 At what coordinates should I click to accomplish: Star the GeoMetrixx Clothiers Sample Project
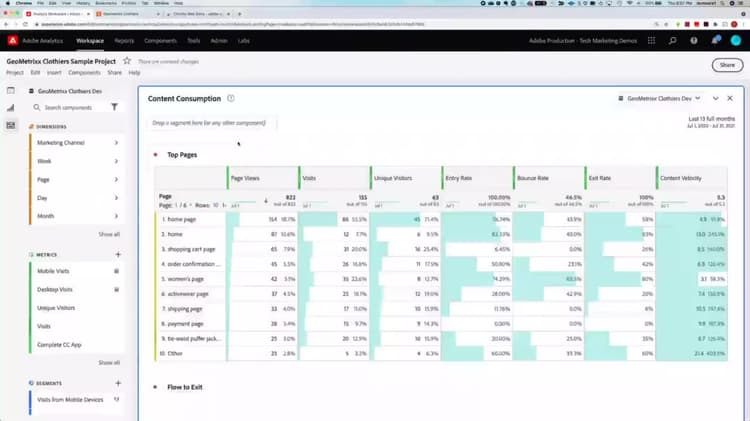pos(127,61)
